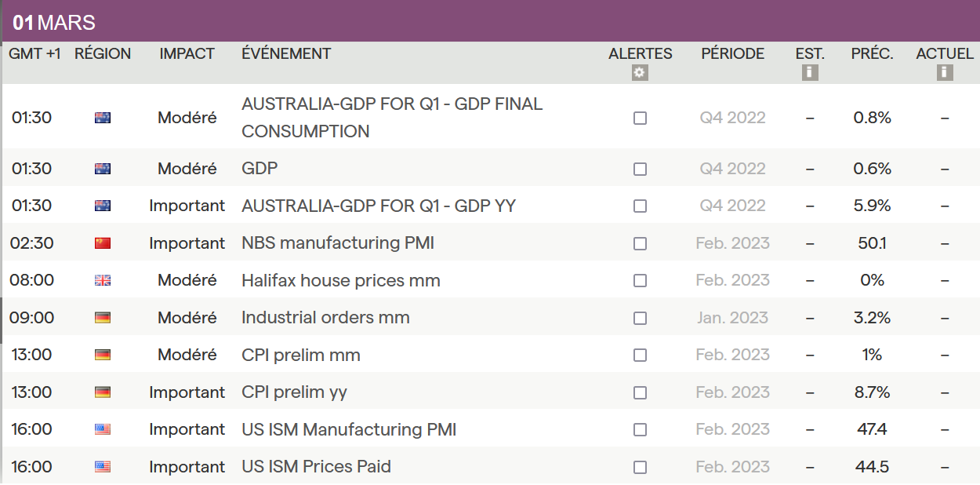Image resolution: width=980 pixels, height=485 pixels.
Task: Click the GMT +1 timezone header
Action: coord(35,54)
